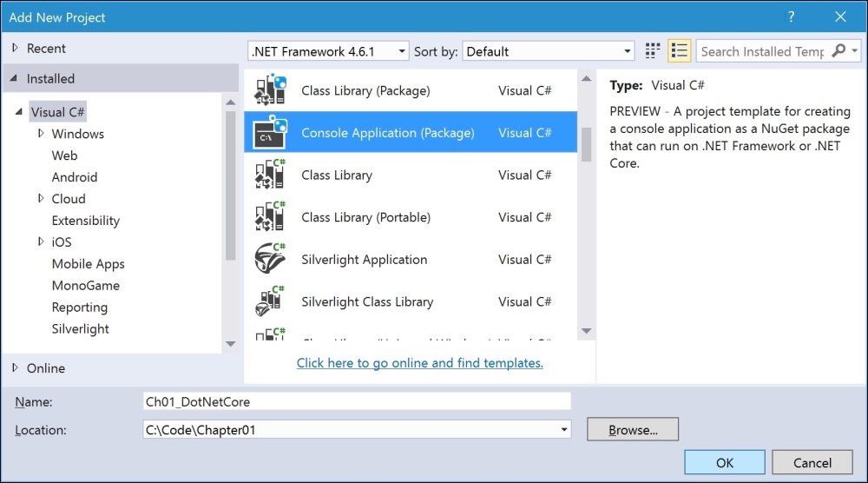Click the go online and find templates link
This screenshot has width=868, height=483.
pyautogui.click(x=419, y=363)
